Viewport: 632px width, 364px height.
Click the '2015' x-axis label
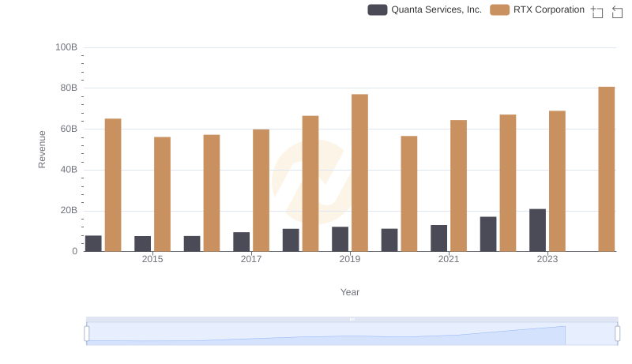click(x=152, y=259)
